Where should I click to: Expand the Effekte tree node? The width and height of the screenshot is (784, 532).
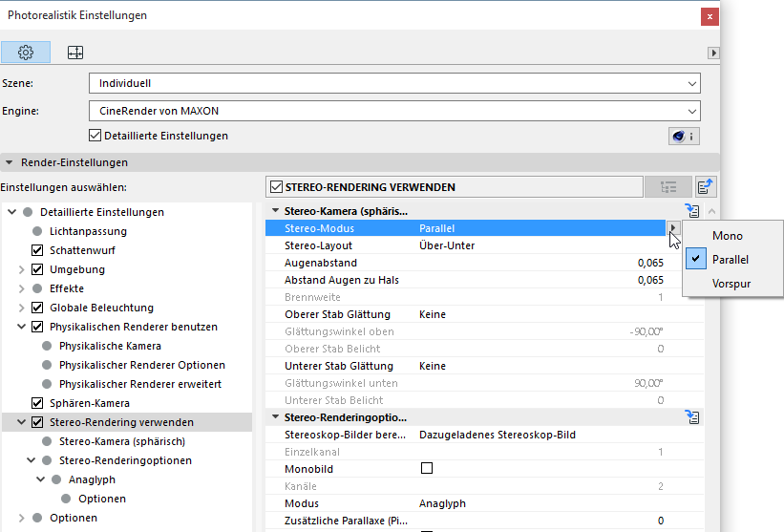pyautogui.click(x=22, y=288)
